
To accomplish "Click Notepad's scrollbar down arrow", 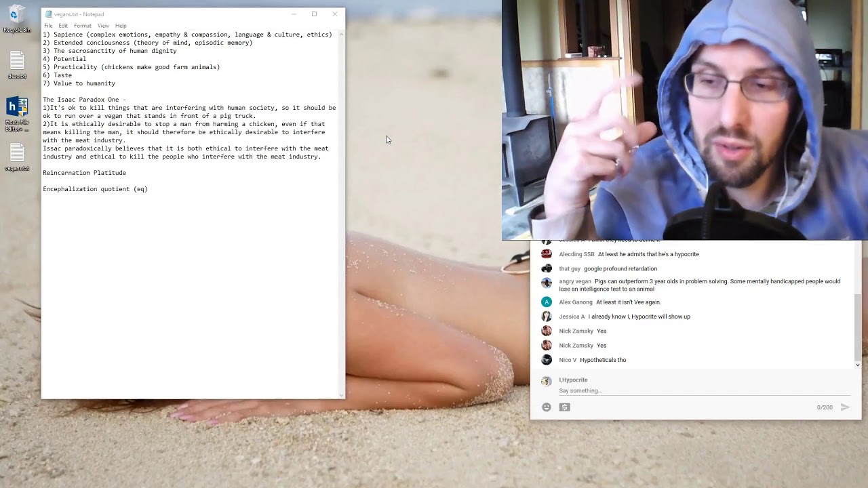I will tap(341, 394).
